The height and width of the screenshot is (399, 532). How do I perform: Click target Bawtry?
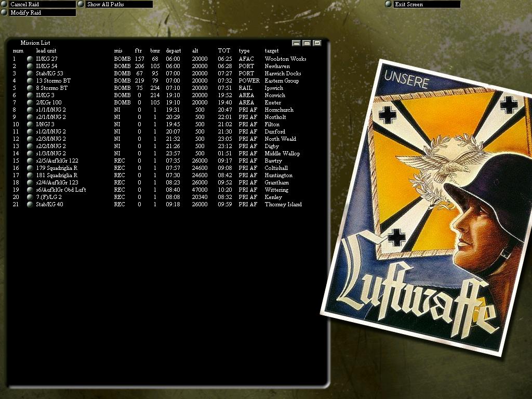(273, 161)
